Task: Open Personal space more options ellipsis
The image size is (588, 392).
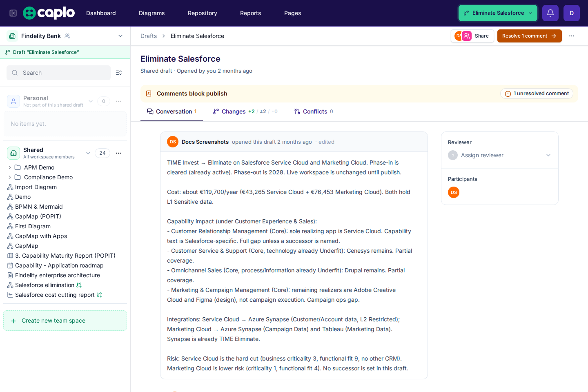Action: 118,101
